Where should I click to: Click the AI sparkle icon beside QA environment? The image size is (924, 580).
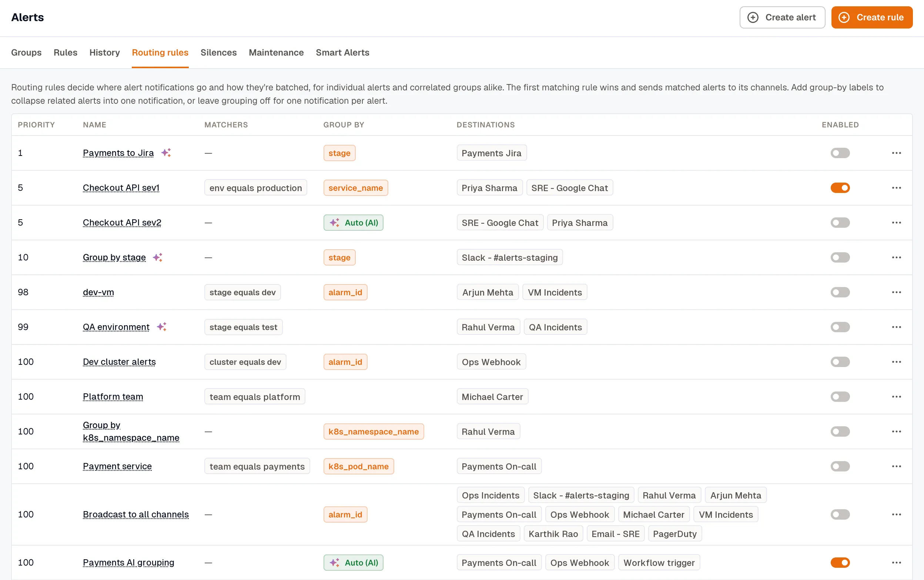[162, 327]
